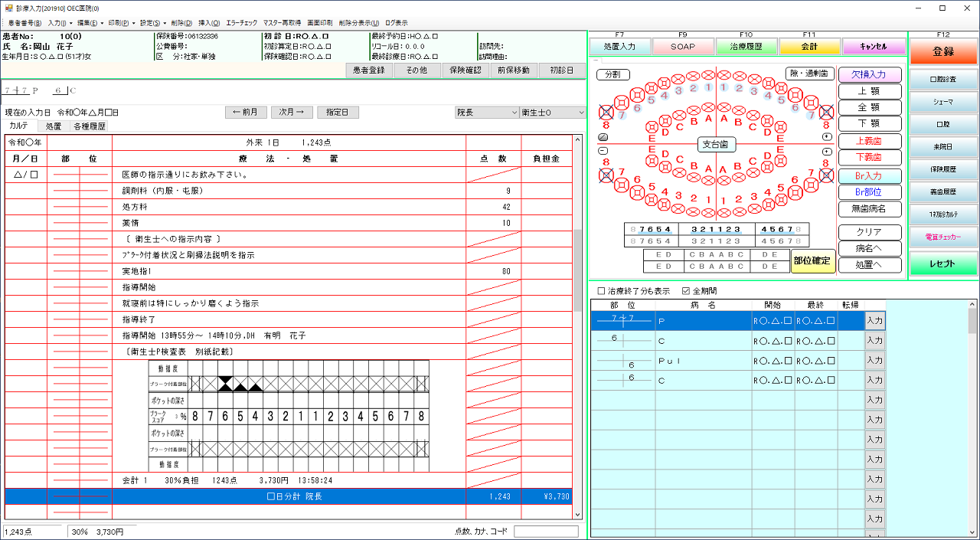Open the エラーチェック menu item
This screenshot has width=980, height=540.
(x=241, y=23)
